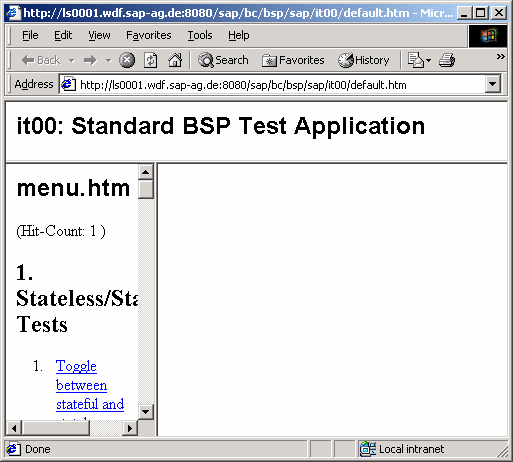513x462 pixels.
Task: Click the Forward arrow toolbar button
Action: [90, 60]
